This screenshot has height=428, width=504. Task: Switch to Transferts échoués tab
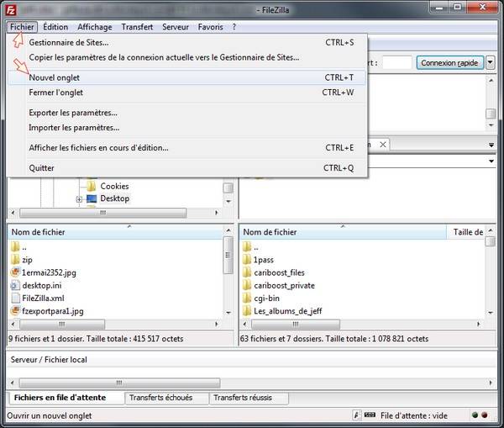point(166,398)
